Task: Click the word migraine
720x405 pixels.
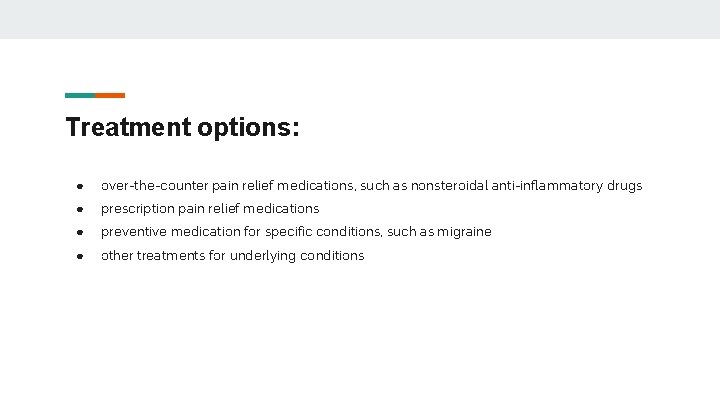Action: click(464, 232)
